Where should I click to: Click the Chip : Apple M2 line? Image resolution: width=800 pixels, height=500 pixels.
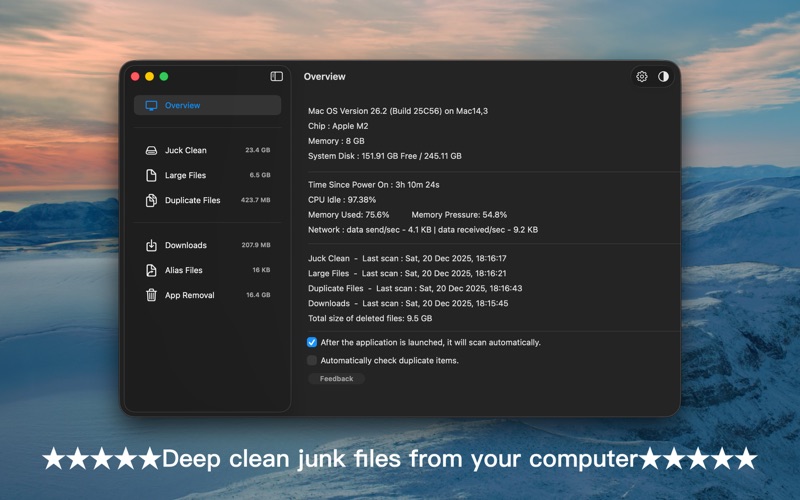pyautogui.click(x=338, y=126)
